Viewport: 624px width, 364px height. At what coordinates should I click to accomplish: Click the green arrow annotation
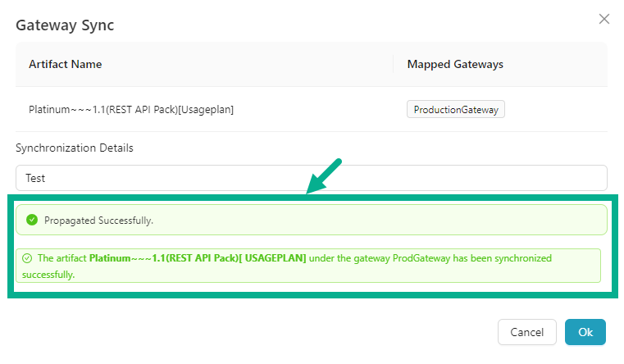tap(325, 177)
